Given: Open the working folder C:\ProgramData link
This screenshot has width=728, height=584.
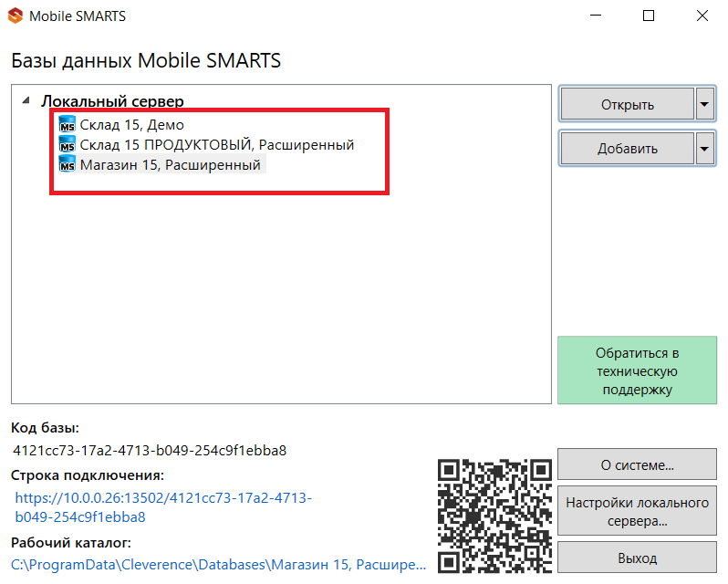Looking at the screenshot, I should pos(218,564).
